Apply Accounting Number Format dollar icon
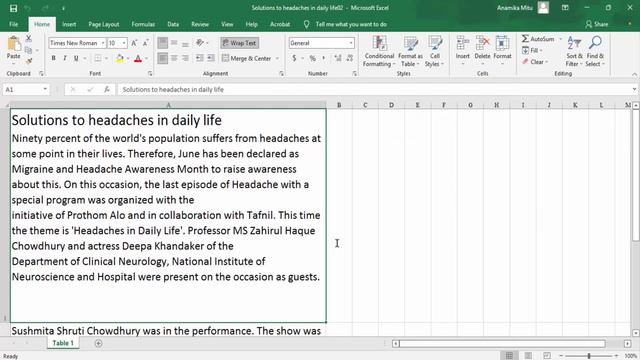The image size is (640, 360). [x=294, y=58]
